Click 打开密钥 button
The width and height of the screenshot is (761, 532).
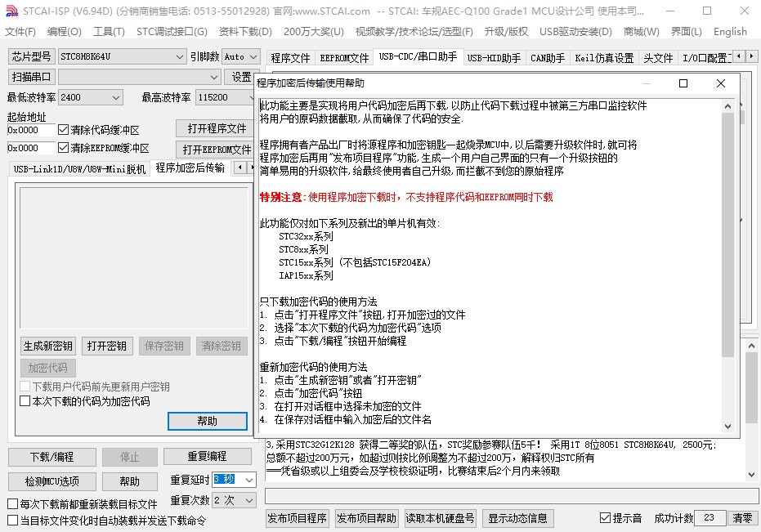pos(107,346)
